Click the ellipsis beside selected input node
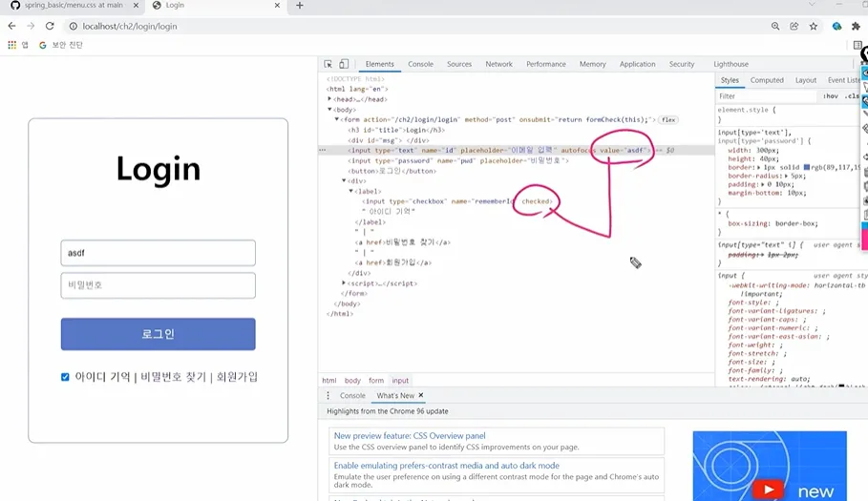This screenshot has width=868, height=501. 322,150
